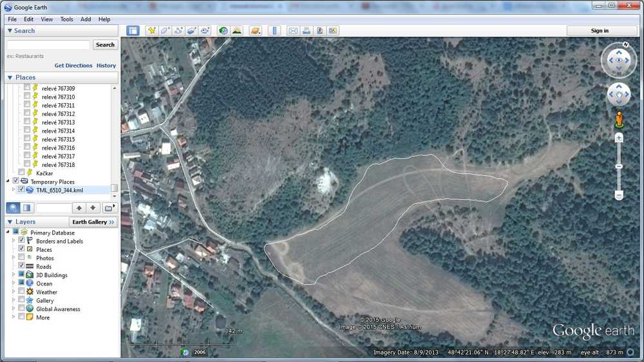
Task: Click the Email envelope toolbar icon
Action: pos(293,30)
